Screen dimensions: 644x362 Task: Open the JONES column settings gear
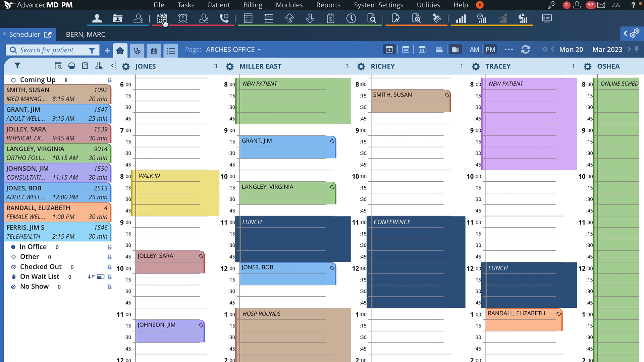click(x=125, y=66)
